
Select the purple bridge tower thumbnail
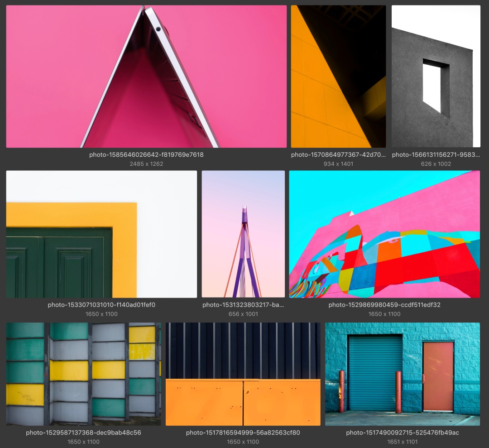coord(243,234)
